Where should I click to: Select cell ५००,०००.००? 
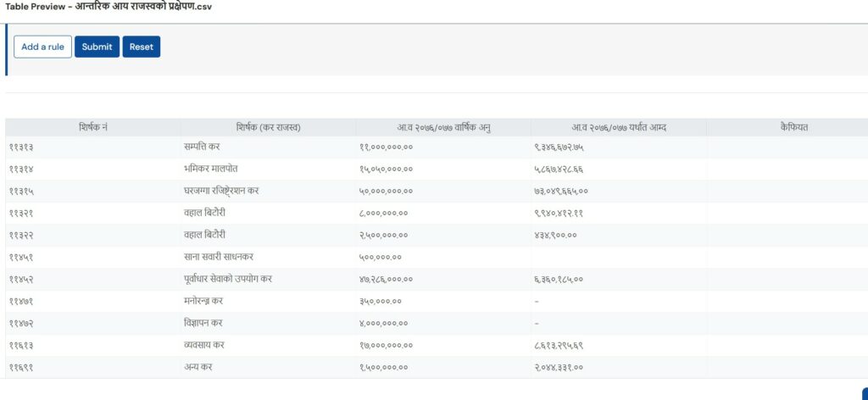(x=443, y=258)
